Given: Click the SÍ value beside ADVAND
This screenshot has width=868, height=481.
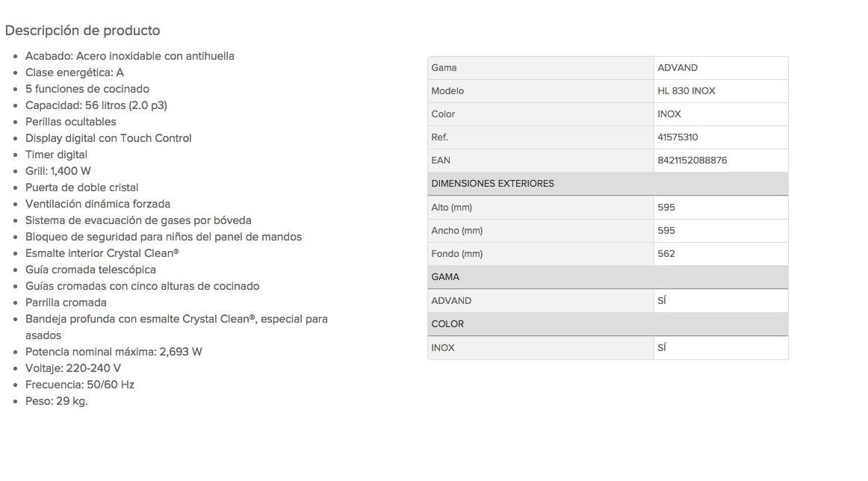Looking at the screenshot, I should (662, 300).
